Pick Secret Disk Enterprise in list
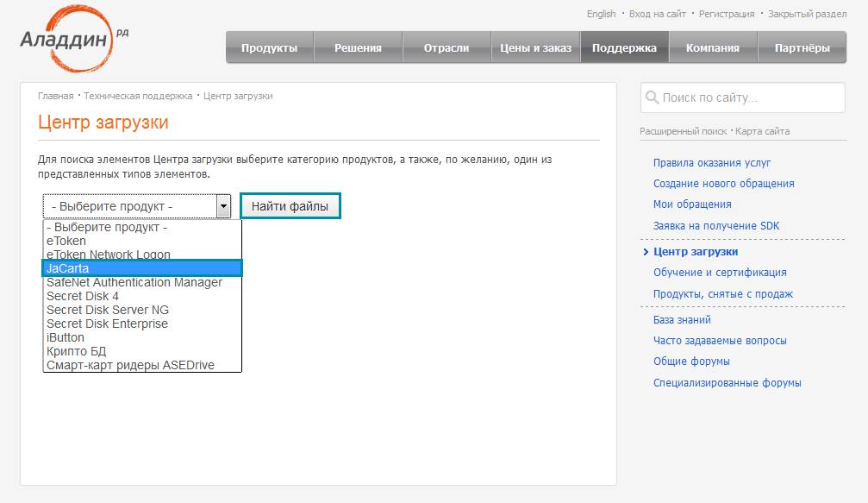 pyautogui.click(x=107, y=324)
